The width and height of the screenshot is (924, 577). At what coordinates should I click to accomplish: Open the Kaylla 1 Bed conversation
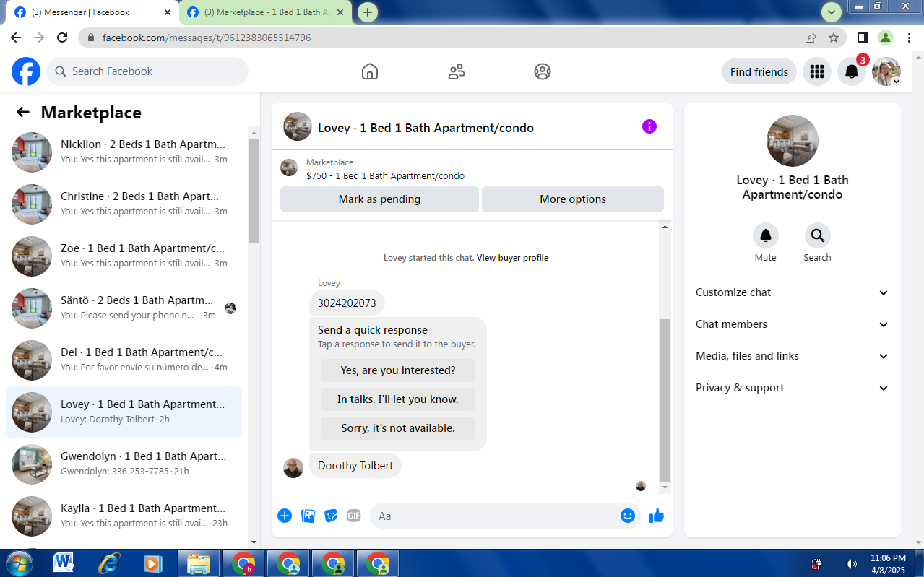point(124,516)
